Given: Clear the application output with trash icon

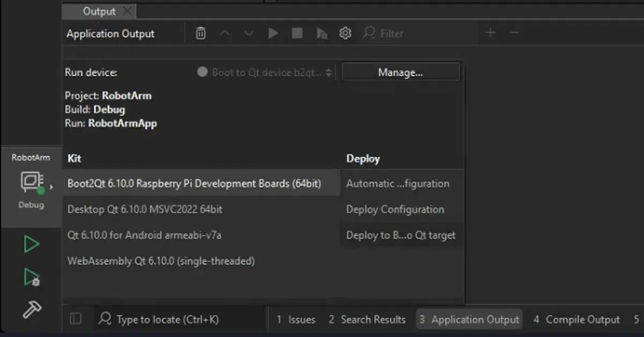Looking at the screenshot, I should click(200, 33).
